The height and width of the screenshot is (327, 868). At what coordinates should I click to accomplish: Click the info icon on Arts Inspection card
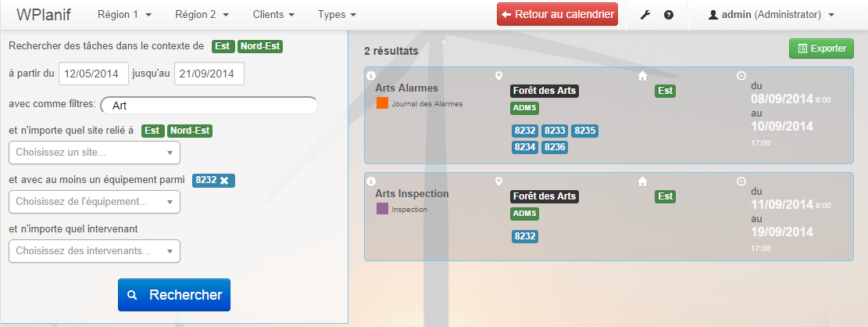tap(370, 181)
